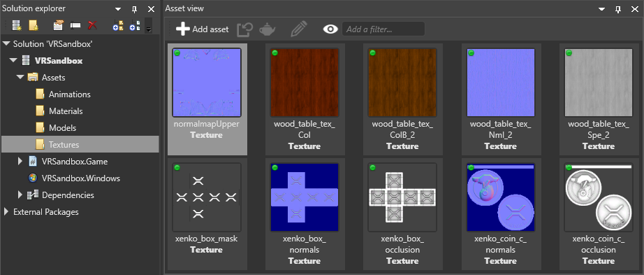This screenshot has width=644, height=275.
Task: Collapse the Assets folder arrow
Action: 20,78
